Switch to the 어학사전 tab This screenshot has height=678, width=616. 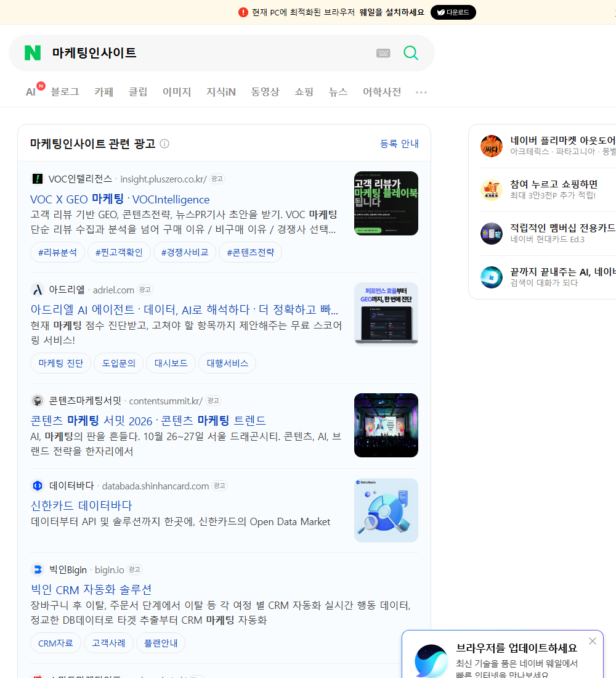click(x=382, y=92)
